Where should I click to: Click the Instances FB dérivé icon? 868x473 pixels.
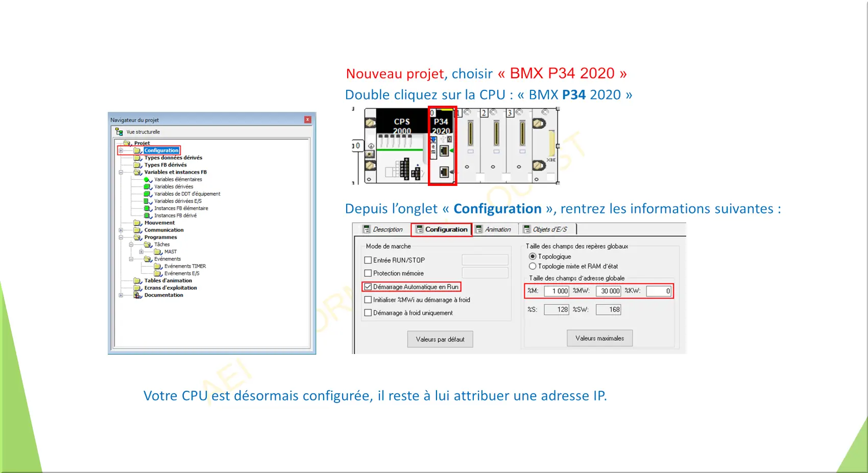click(x=148, y=216)
